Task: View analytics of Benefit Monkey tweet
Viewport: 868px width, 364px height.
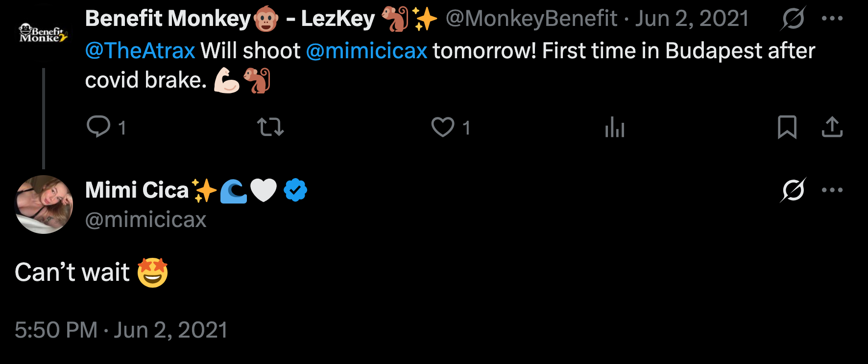Action: tap(614, 127)
